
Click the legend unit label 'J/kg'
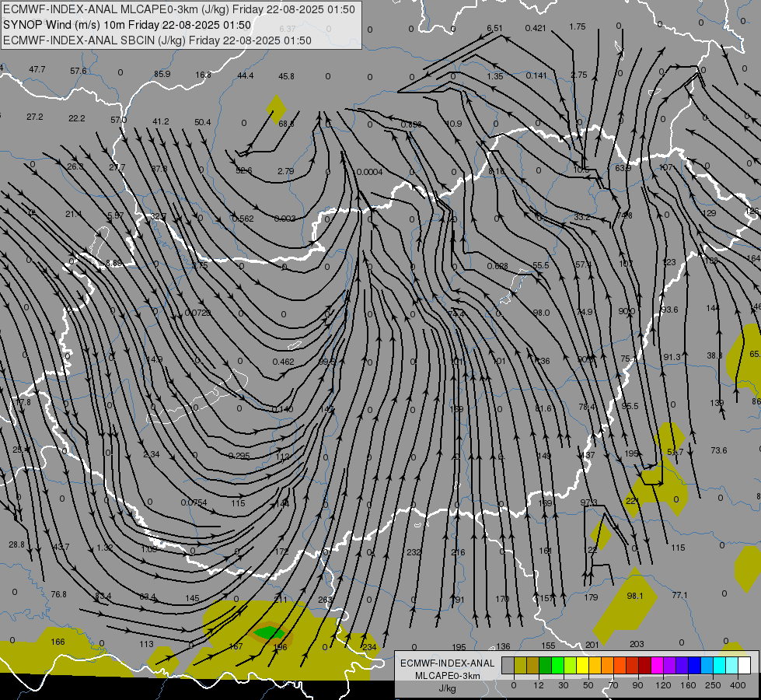(448, 688)
